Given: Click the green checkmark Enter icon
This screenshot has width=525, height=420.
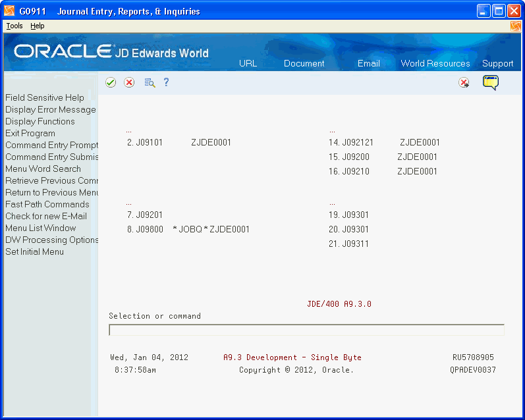Looking at the screenshot, I should 111,82.
